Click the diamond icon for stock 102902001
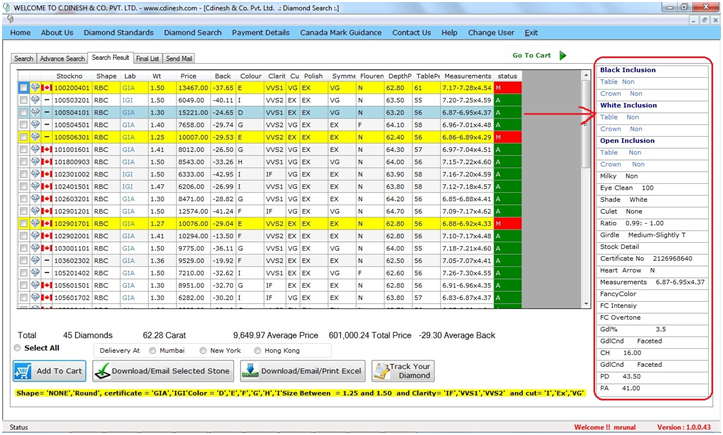Viewport: 723px width, 435px height. click(35, 236)
